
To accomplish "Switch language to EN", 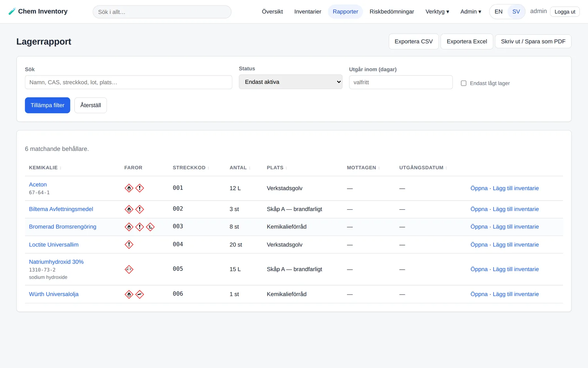I will [x=498, y=12].
